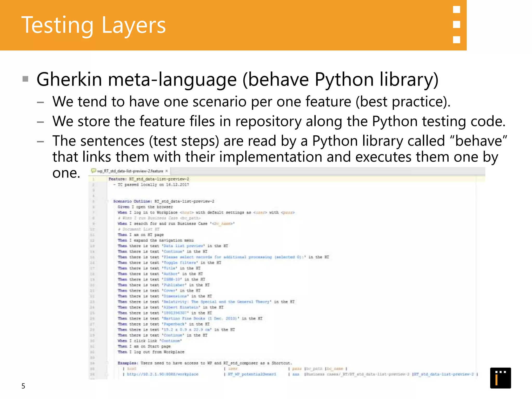Click the 'Relativity: The Special and the General Theory' step
The height and width of the screenshot is (399, 532).
206,302
